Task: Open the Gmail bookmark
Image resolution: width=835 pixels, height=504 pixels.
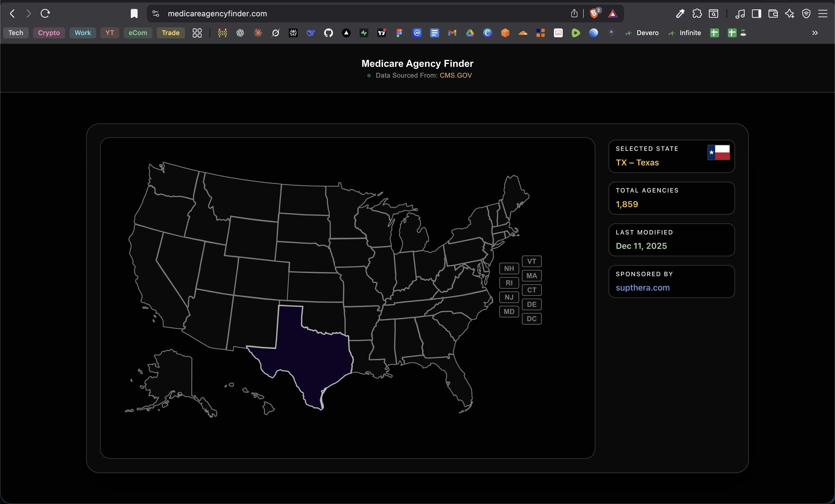Action: point(452,33)
